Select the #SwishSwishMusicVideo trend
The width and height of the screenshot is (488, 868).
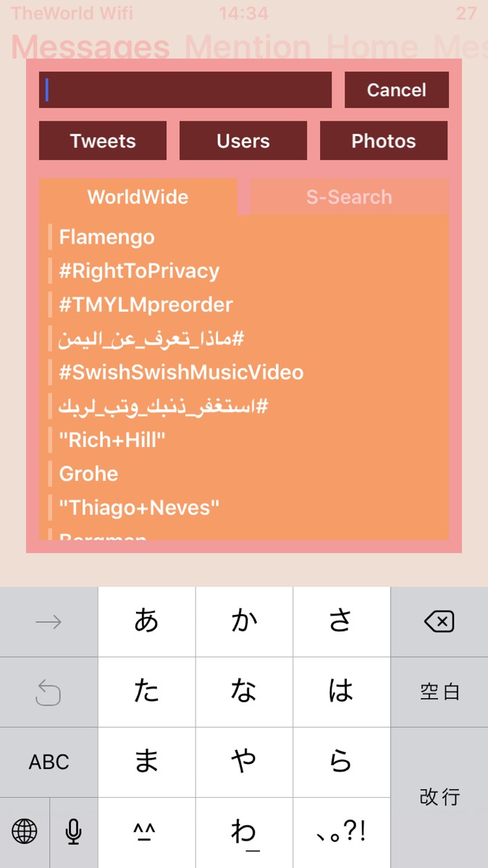point(181,373)
